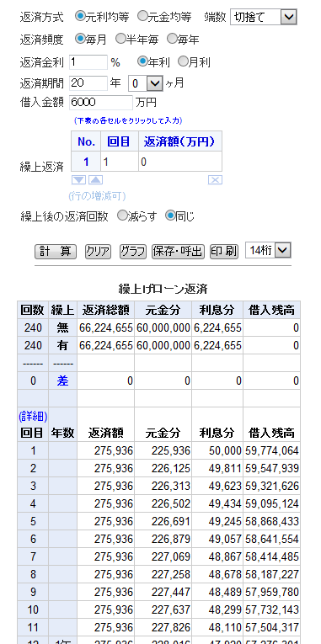Click the 計算 button

[x=56, y=252]
